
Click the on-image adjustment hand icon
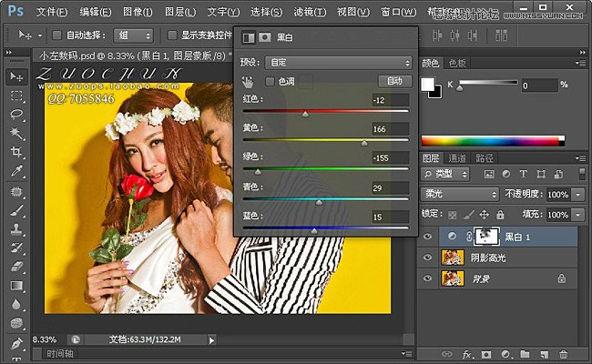coord(248,82)
